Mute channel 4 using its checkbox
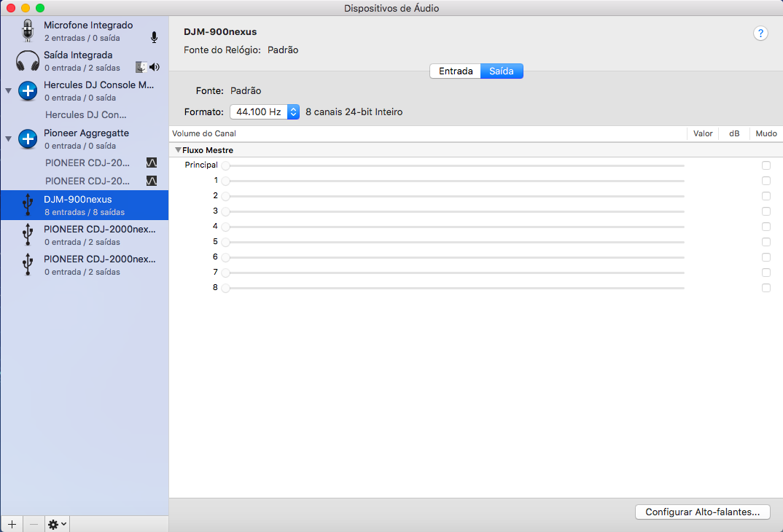Viewport: 783px width, 532px height. coord(766,227)
